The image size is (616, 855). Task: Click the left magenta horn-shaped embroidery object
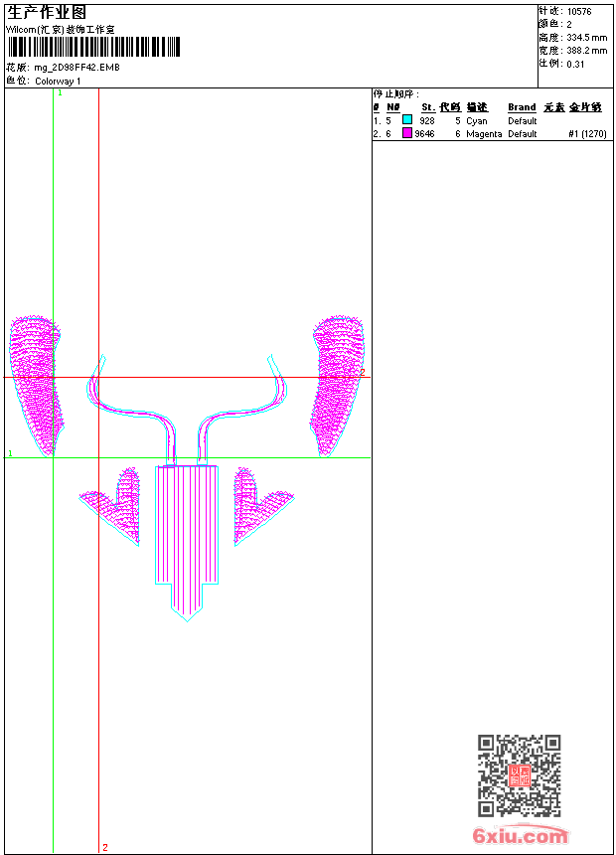click(35, 386)
